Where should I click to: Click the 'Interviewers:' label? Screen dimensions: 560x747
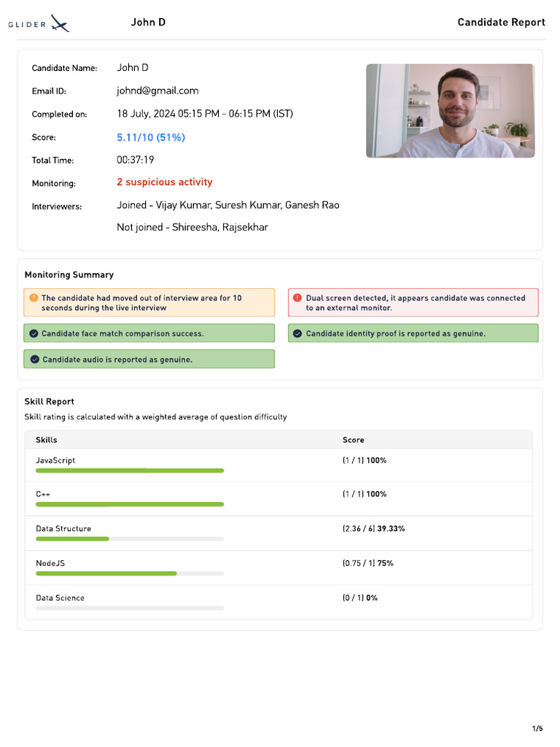click(57, 206)
